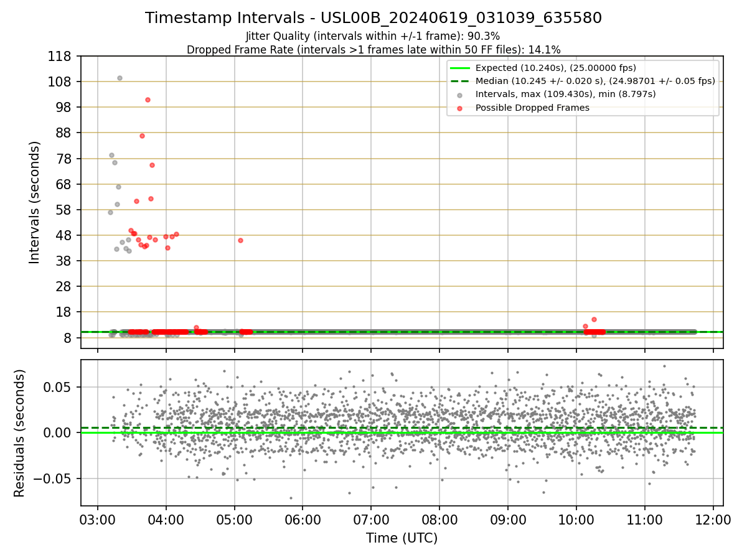
Task: Click the 'Intervals (seconds)' y-axis label
Action: click(x=35, y=202)
